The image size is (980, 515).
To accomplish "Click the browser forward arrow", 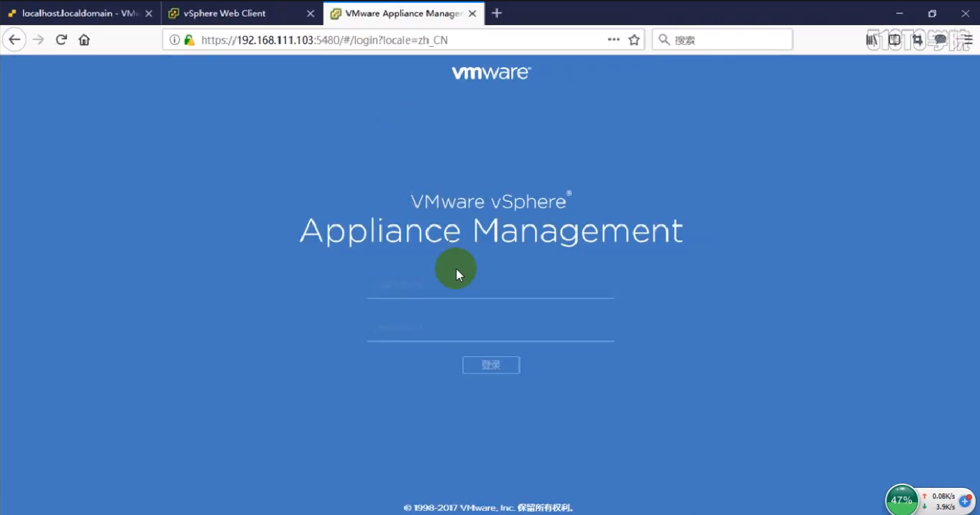I will pos(38,40).
